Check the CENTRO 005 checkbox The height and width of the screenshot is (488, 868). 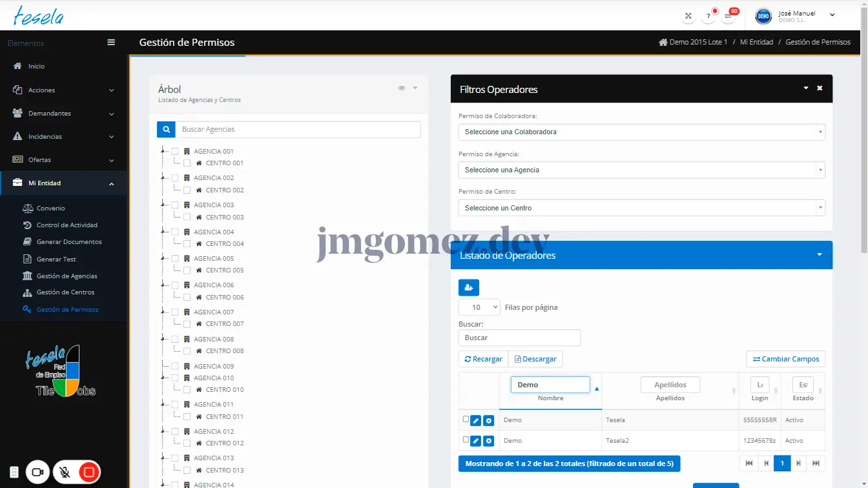pos(187,270)
